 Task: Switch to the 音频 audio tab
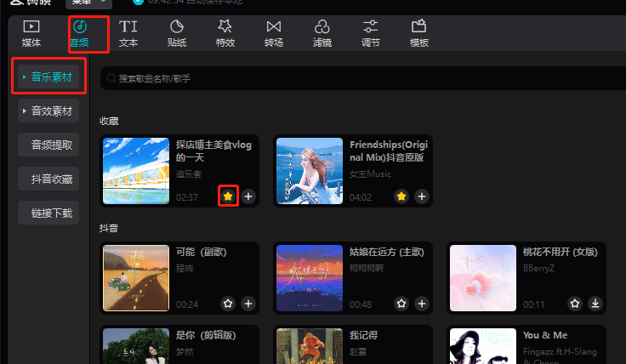80,33
